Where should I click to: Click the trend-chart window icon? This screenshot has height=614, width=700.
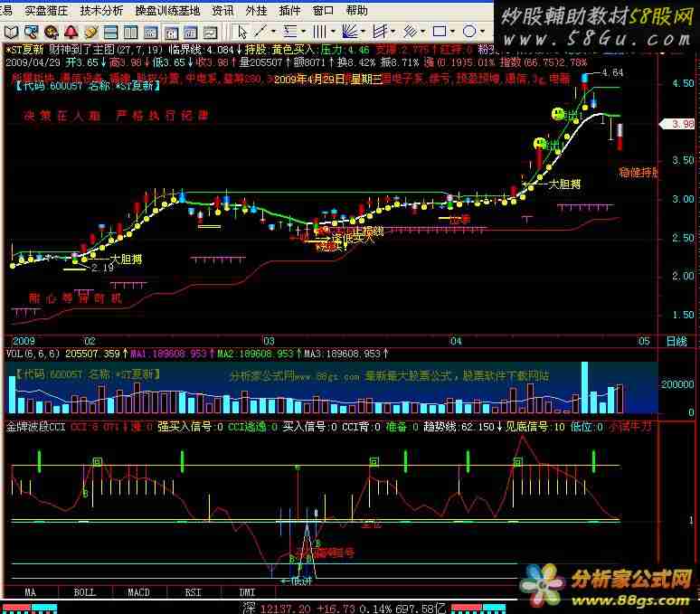point(210,33)
